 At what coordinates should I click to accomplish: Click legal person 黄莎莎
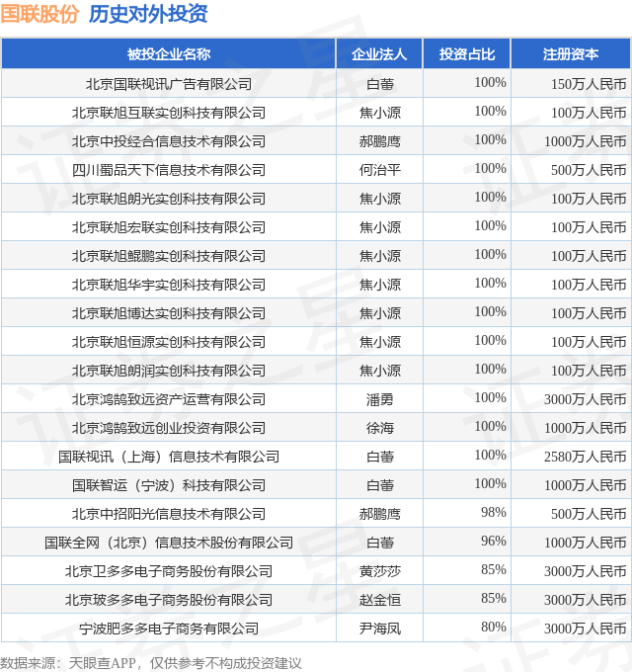[x=380, y=571]
